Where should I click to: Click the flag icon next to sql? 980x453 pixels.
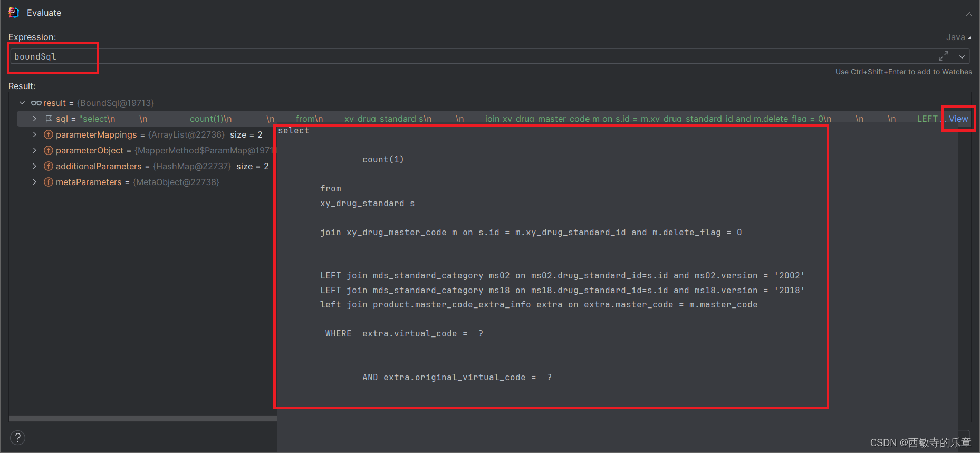click(x=49, y=119)
